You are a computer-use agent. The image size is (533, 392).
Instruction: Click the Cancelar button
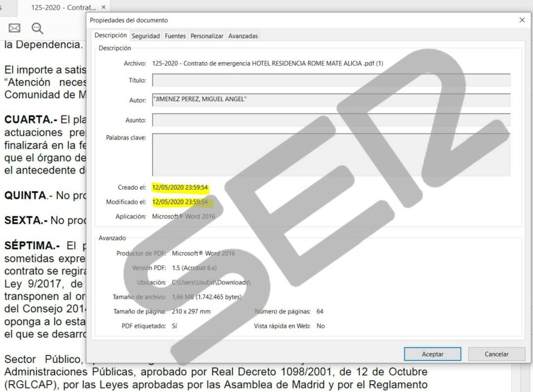[497, 354]
